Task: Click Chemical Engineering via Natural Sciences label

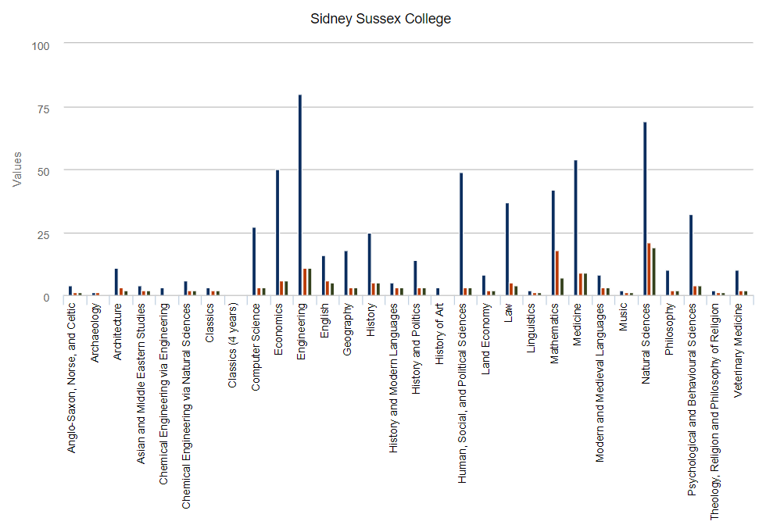Action: [186, 406]
